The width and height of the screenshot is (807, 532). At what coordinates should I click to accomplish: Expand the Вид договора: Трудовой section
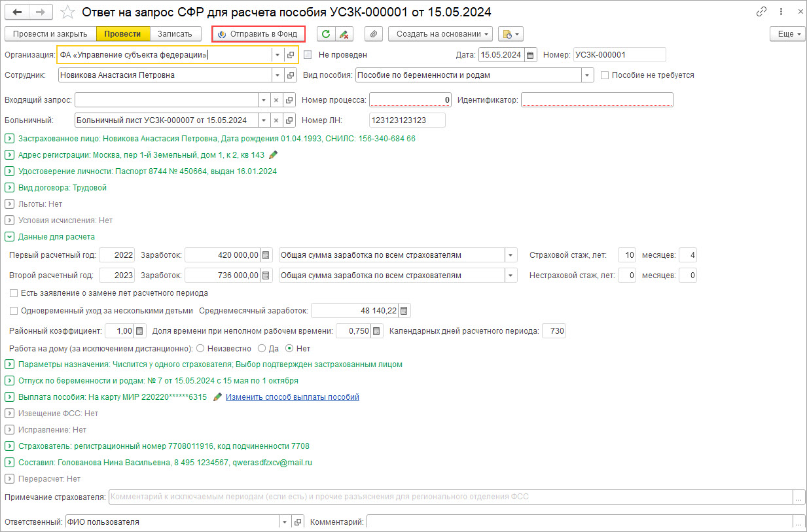tap(9, 188)
